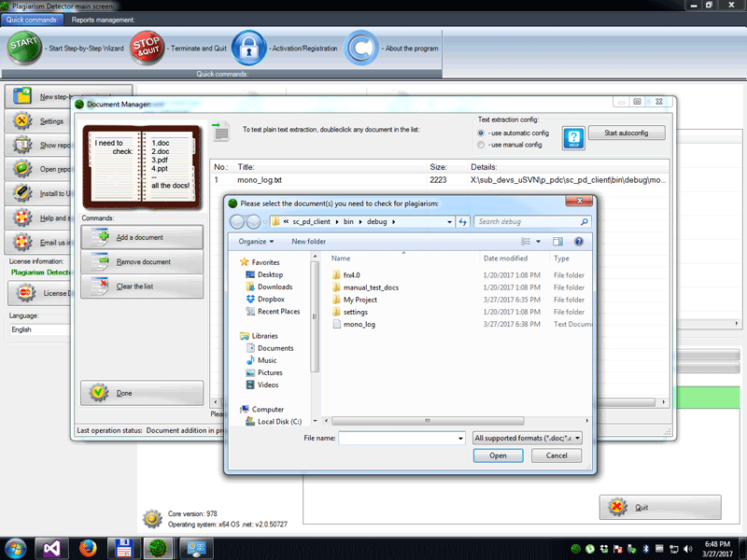This screenshot has width=747, height=560.
Task: Click the horizontal scrollbar in file list
Action: click(x=428, y=421)
